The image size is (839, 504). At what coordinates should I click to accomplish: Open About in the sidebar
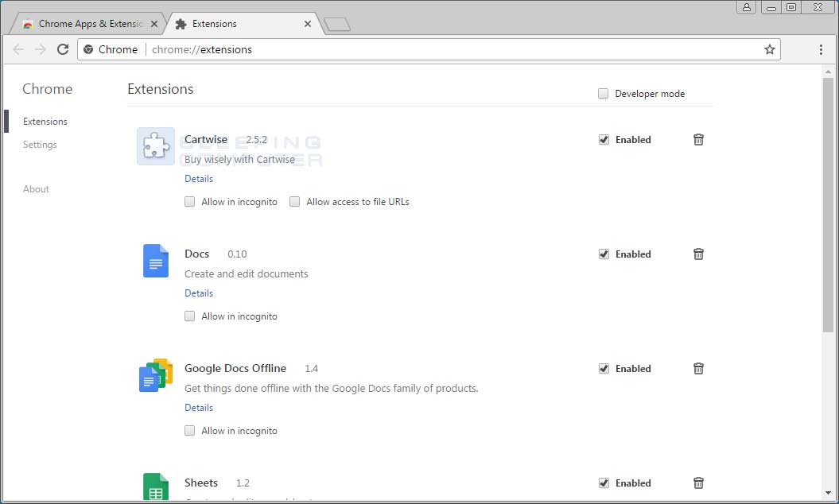[36, 189]
